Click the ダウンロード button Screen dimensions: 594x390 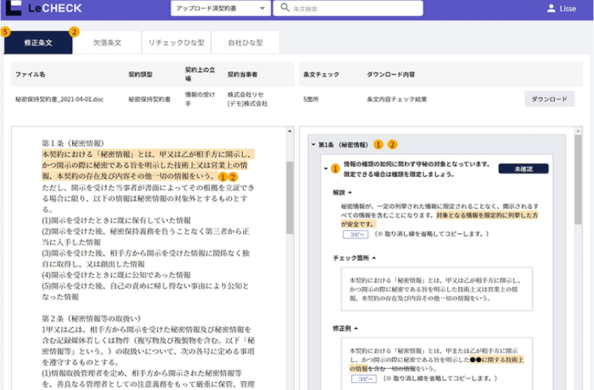549,99
